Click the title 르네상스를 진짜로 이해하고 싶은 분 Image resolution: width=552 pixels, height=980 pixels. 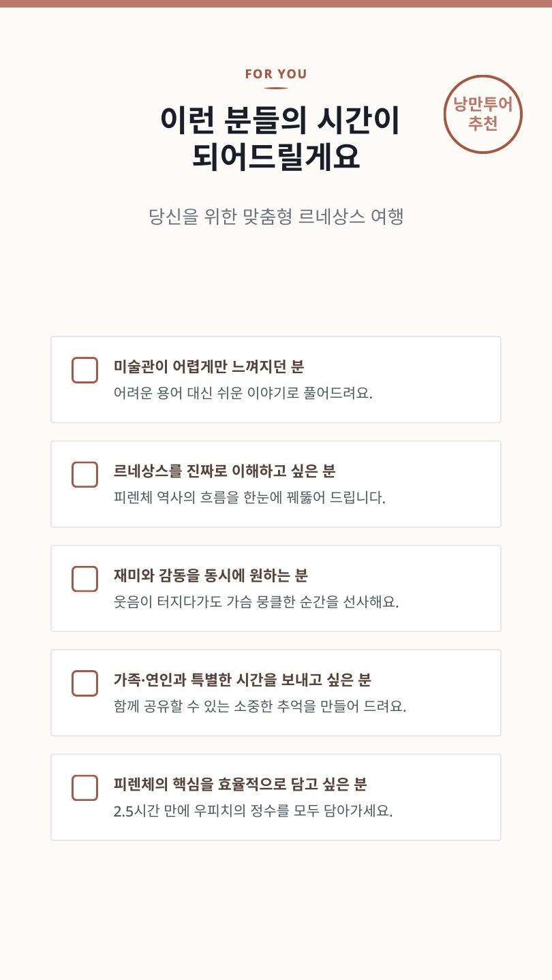tap(224, 471)
